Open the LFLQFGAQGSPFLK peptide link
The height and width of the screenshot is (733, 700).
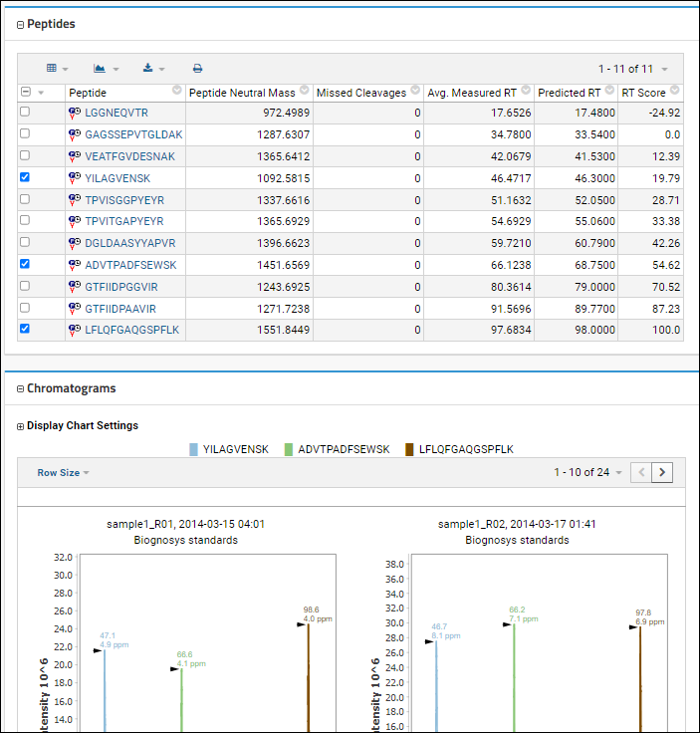pos(131,330)
